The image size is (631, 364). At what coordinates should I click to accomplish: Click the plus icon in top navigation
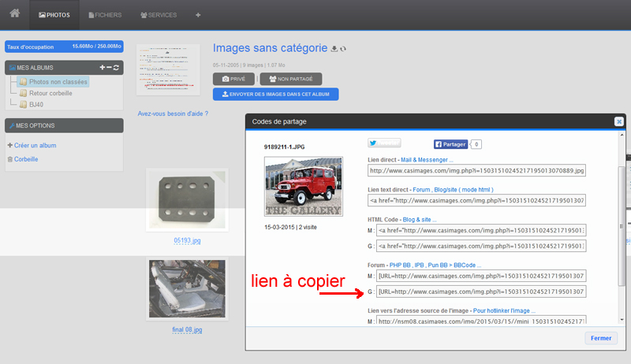(x=198, y=15)
